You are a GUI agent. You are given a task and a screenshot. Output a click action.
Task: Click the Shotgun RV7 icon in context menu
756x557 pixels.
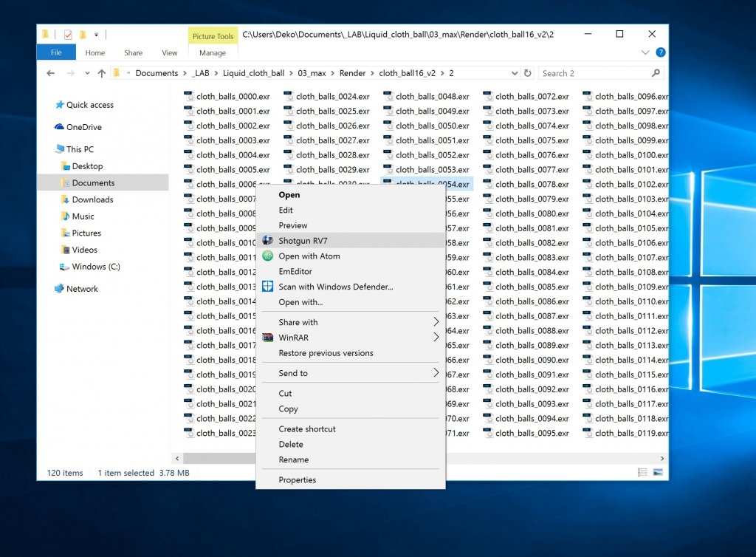tap(267, 240)
